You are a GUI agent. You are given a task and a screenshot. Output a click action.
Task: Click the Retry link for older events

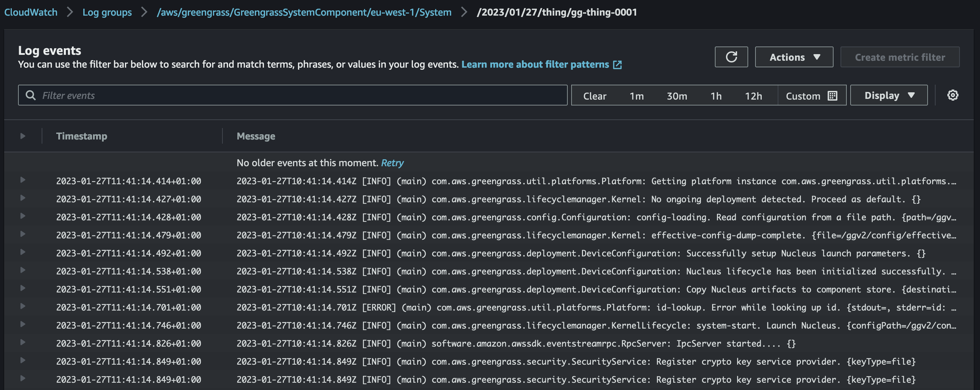(x=392, y=163)
